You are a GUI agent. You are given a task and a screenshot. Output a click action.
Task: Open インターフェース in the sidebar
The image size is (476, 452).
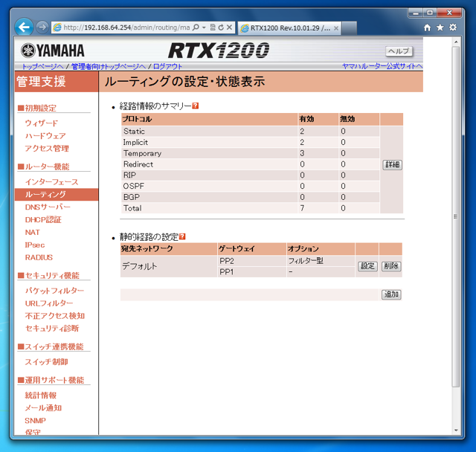pos(51,181)
